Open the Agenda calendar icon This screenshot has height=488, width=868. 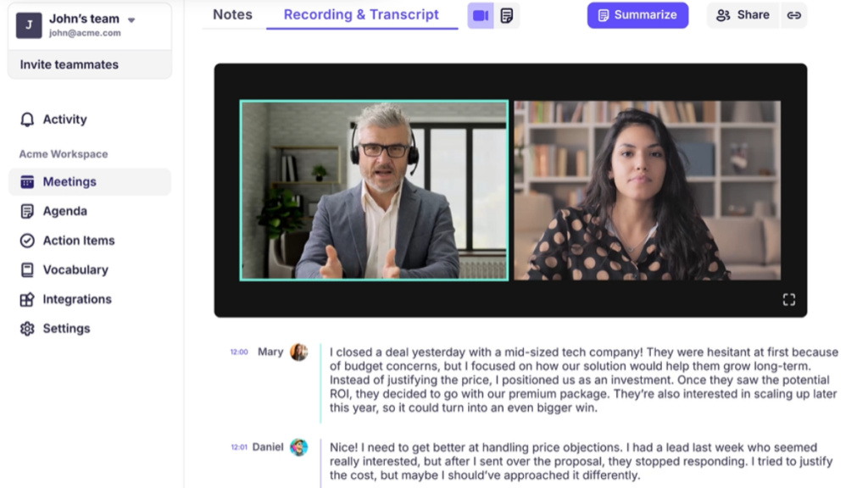coord(26,211)
